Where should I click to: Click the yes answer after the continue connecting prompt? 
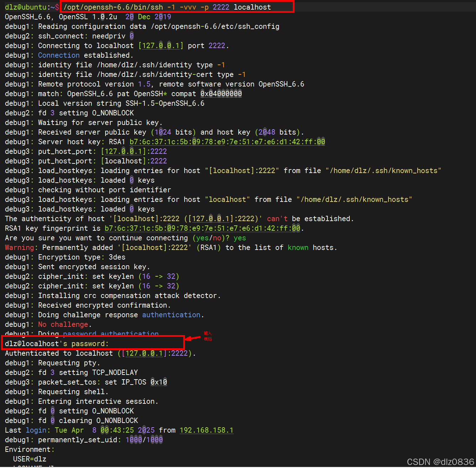pos(239,238)
